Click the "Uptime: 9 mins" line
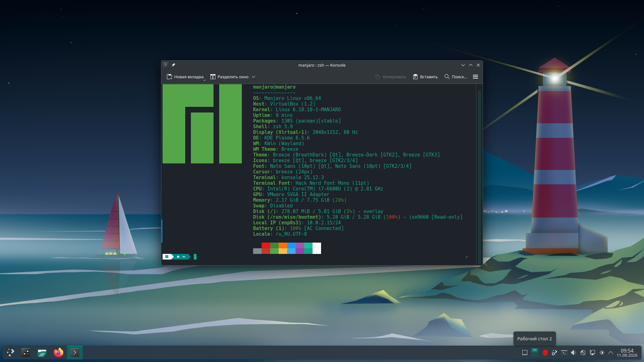The height and width of the screenshot is (362, 644). (273, 115)
